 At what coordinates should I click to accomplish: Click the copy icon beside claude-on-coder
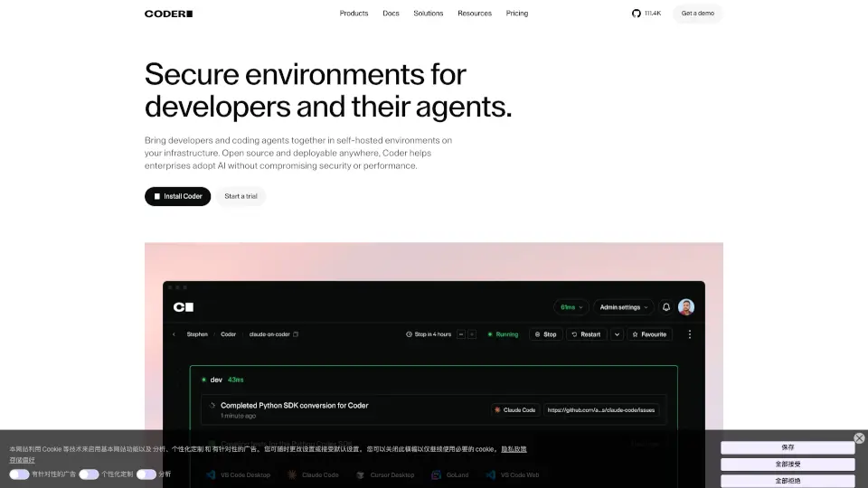[296, 334]
